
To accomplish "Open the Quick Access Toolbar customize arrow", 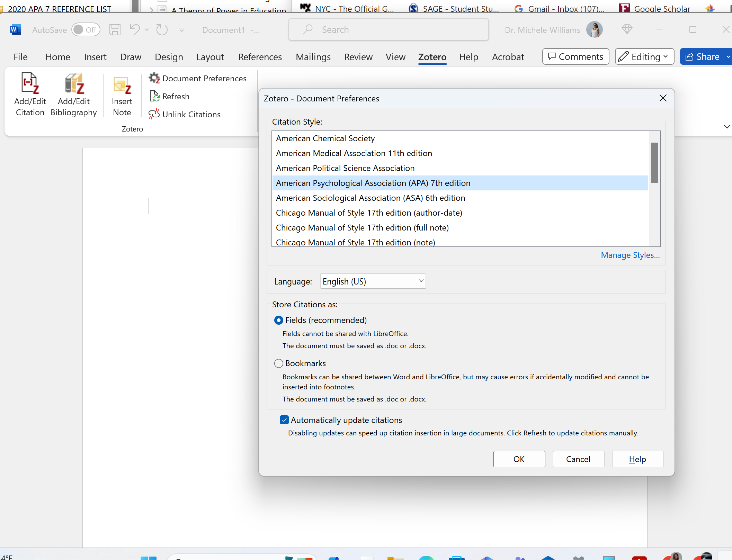I will click(x=182, y=30).
